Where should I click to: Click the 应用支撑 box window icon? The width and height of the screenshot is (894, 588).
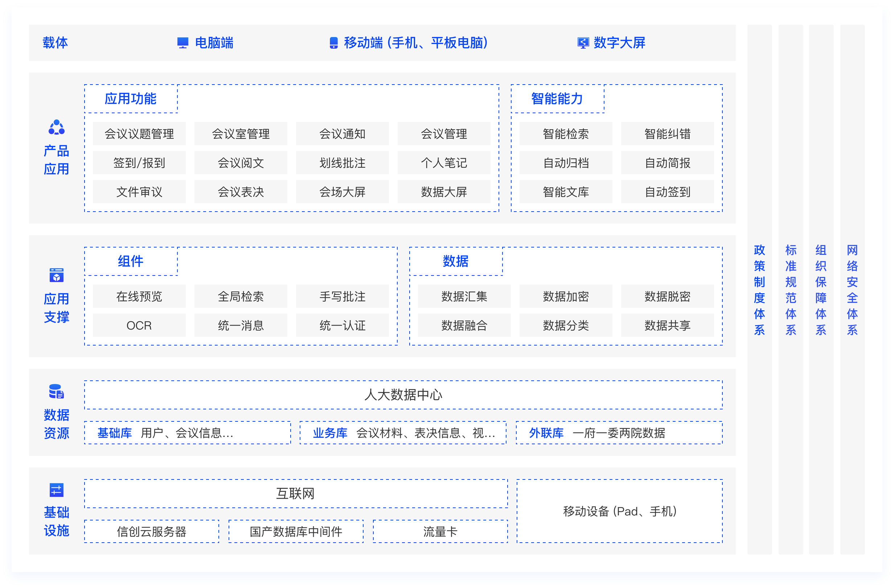56,275
